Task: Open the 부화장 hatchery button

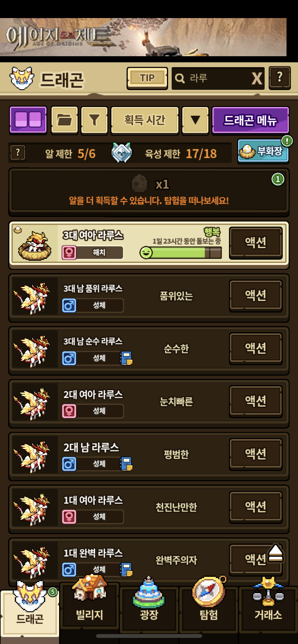Action: (263, 151)
